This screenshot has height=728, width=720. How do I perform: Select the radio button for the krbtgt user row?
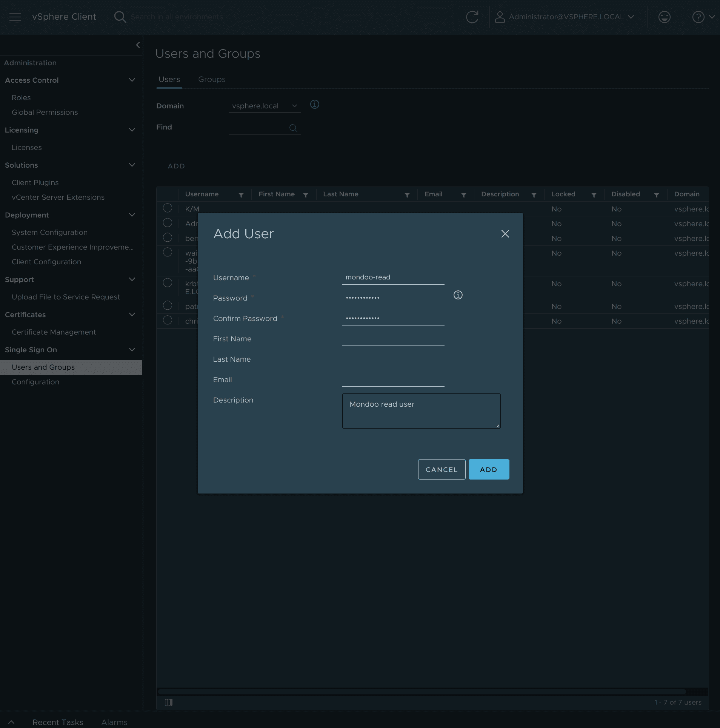pyautogui.click(x=168, y=283)
